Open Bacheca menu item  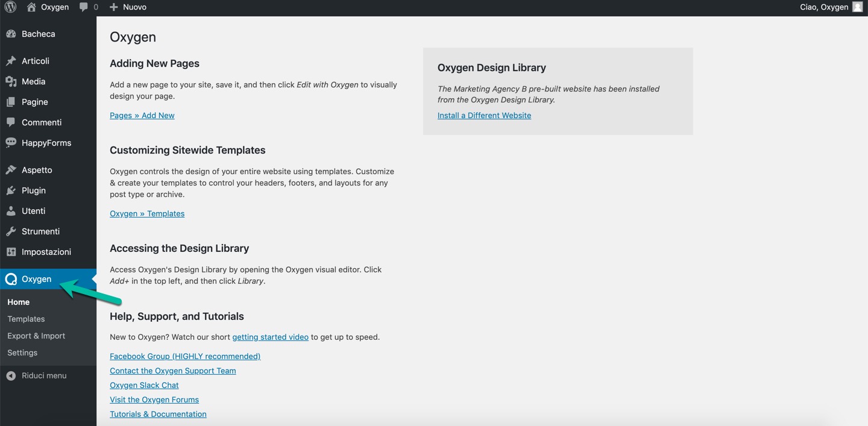tap(48, 34)
